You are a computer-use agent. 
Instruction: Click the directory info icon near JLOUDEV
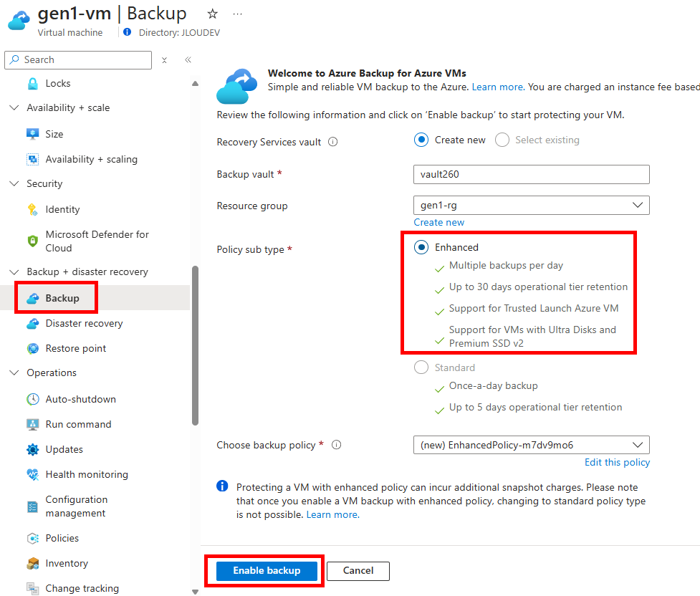point(128,32)
